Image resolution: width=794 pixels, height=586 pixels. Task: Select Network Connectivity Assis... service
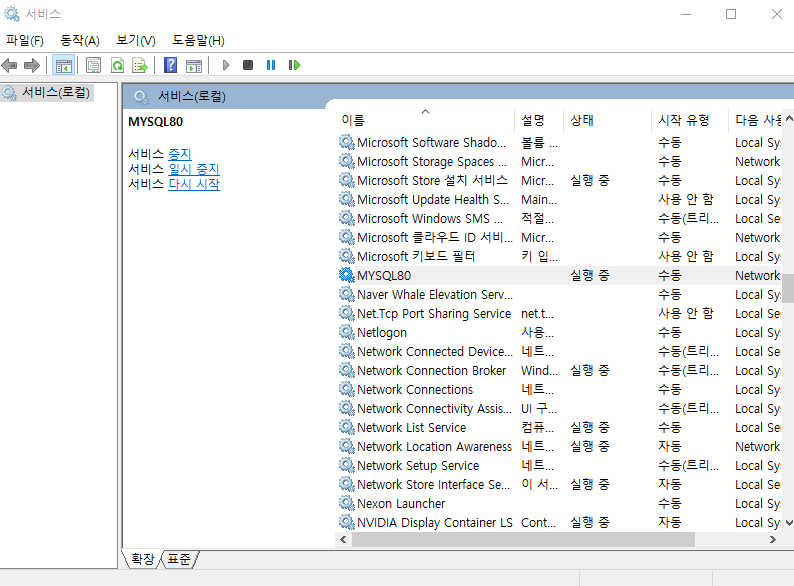pyautogui.click(x=560, y=409)
